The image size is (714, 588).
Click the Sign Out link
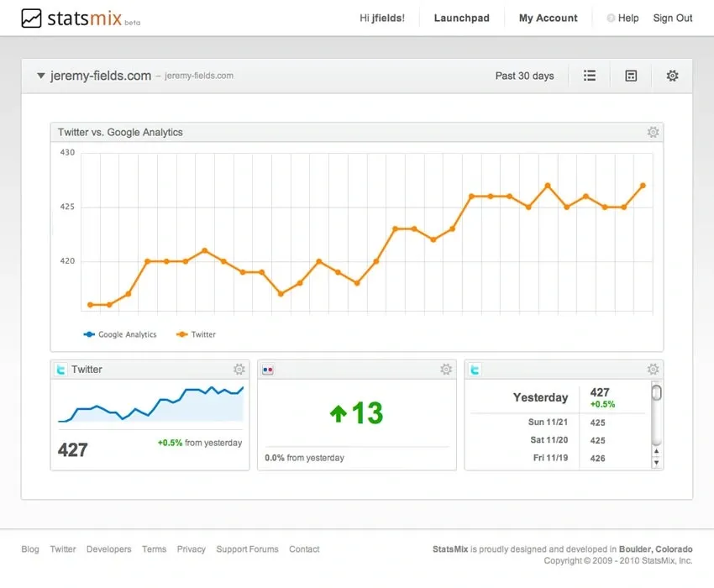[x=673, y=18]
